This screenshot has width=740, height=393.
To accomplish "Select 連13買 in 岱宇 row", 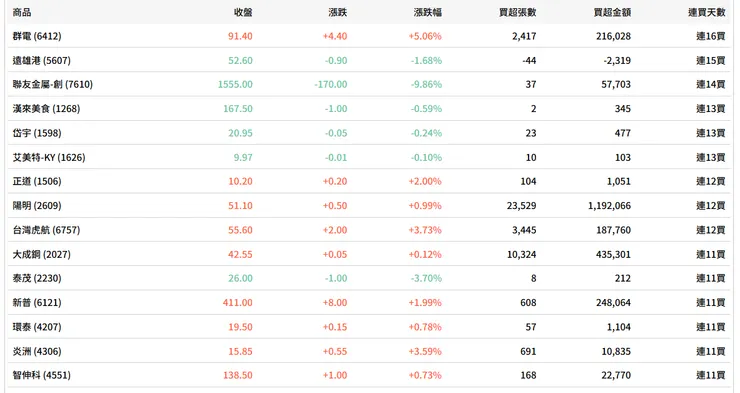I will click(711, 133).
